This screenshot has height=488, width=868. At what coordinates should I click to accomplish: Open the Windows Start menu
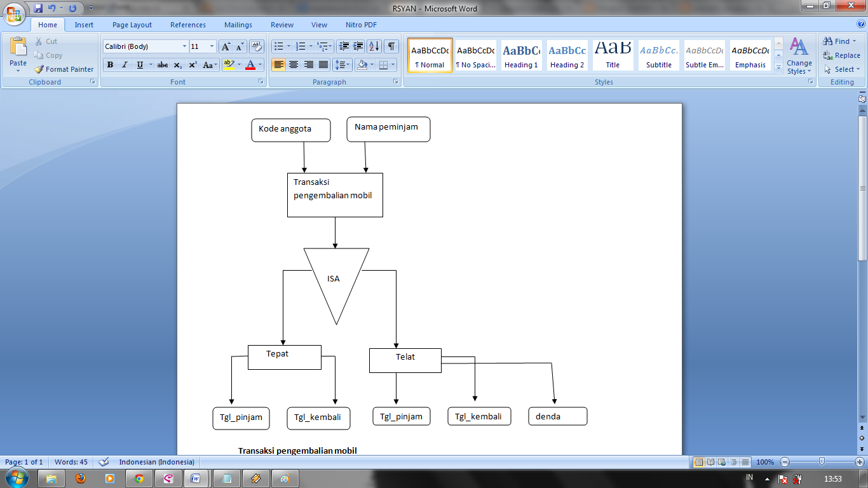click(17, 478)
